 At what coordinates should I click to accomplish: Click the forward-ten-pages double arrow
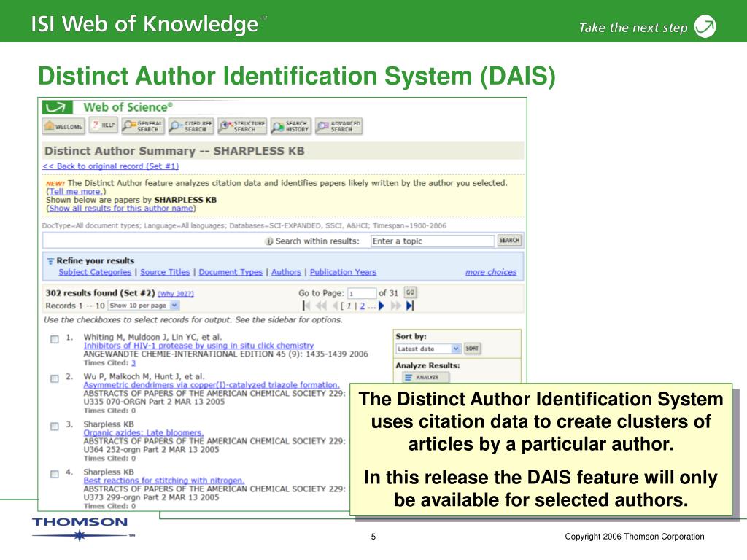tap(395, 306)
